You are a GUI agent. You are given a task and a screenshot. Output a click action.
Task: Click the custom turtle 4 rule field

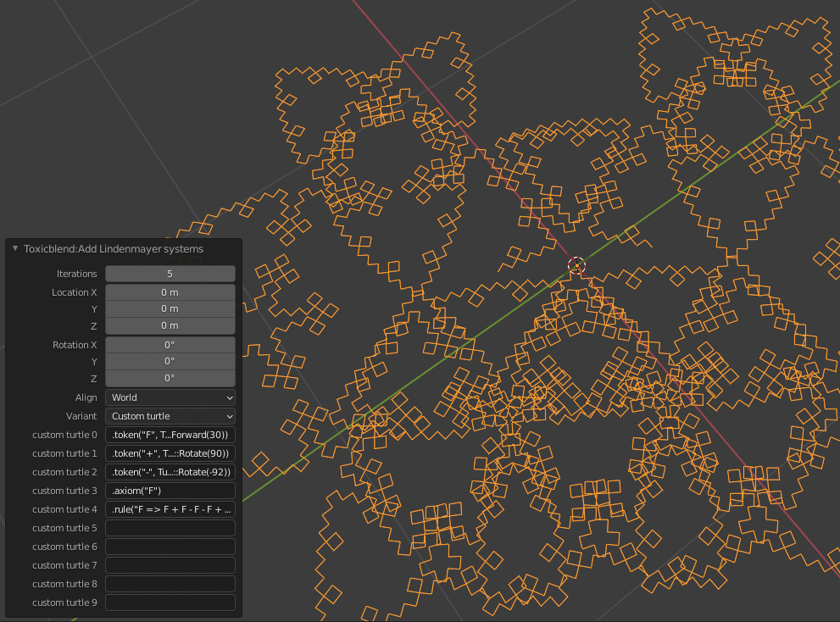click(170, 509)
